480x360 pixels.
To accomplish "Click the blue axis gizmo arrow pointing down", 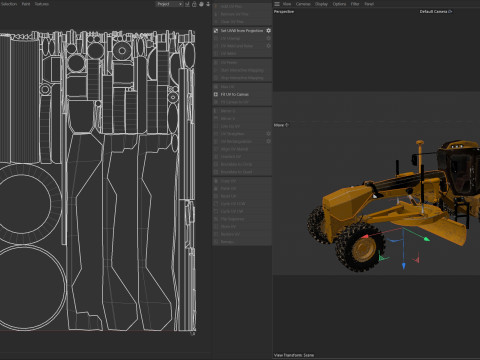I will (x=404, y=266).
